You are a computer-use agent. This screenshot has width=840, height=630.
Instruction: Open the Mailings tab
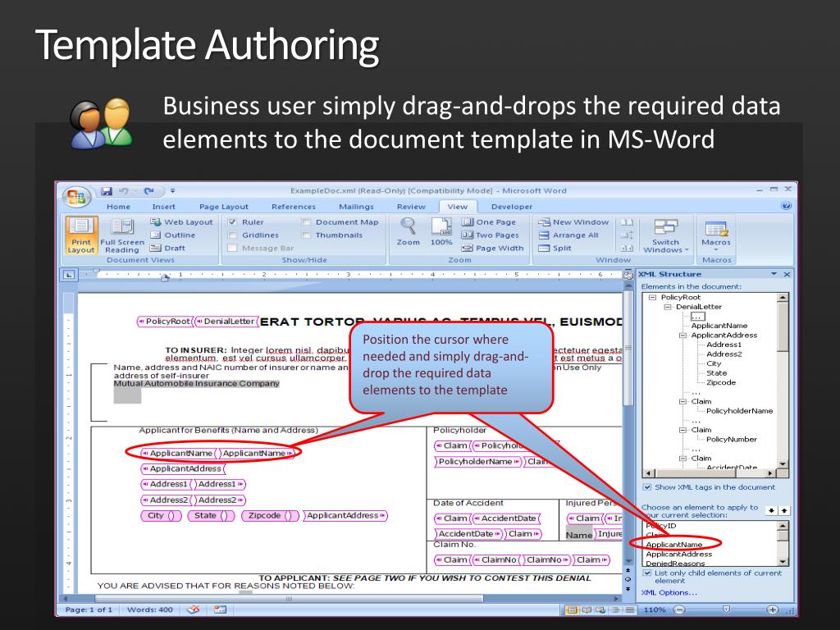pos(356,206)
